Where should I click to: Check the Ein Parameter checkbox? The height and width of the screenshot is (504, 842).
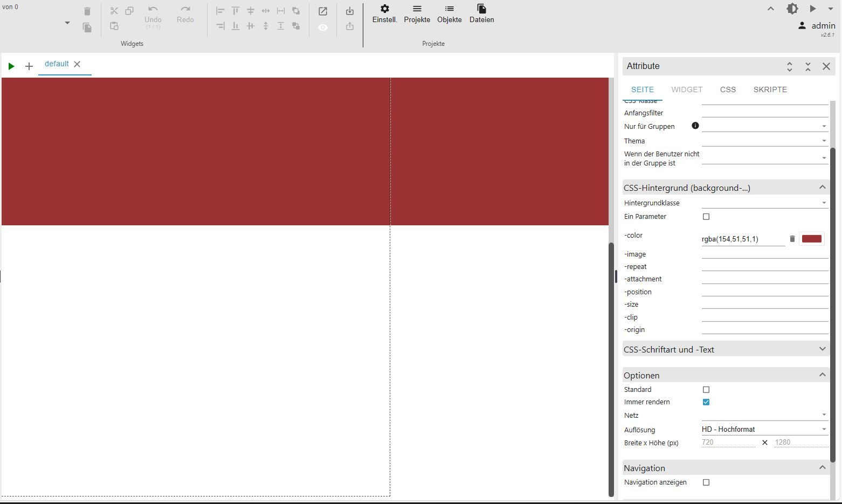(x=706, y=217)
